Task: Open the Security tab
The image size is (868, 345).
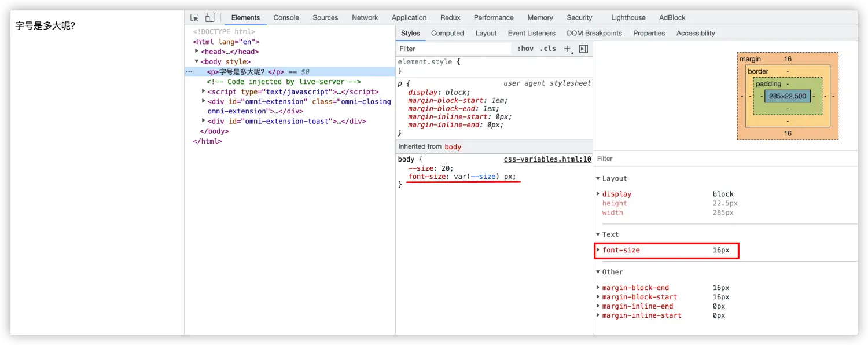Action: pos(579,17)
